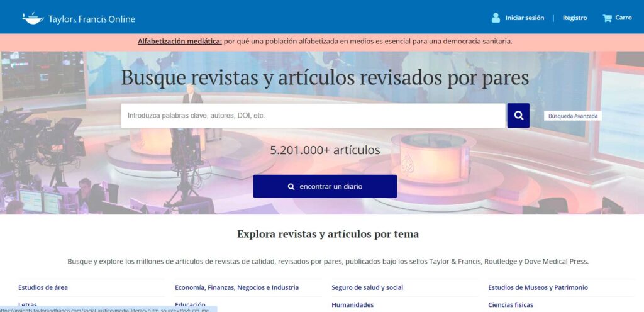Open the Ciencias físicas subject
This screenshot has width=644, height=312.
point(511,305)
